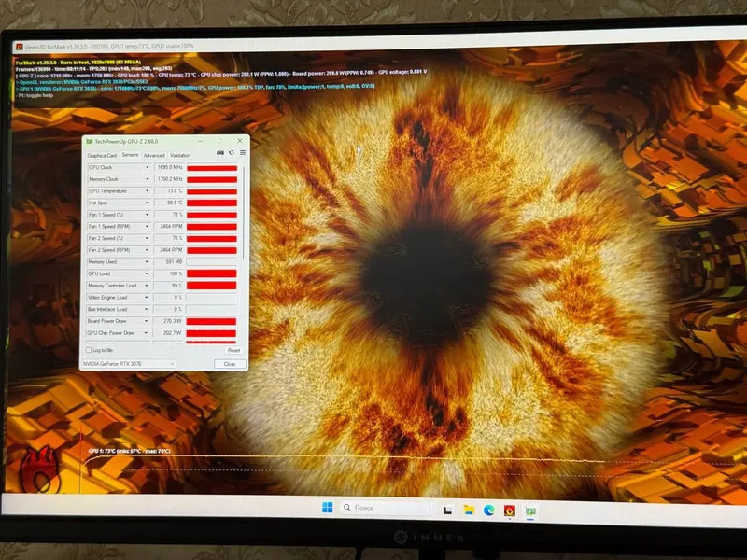Viewport: 747px width, 560px height.
Task: Open the Fan 1 Speed (%) dropdown
Action: tap(147, 215)
